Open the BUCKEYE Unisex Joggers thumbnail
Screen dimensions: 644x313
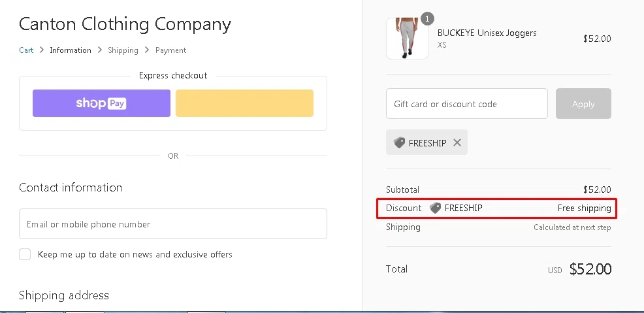click(407, 39)
